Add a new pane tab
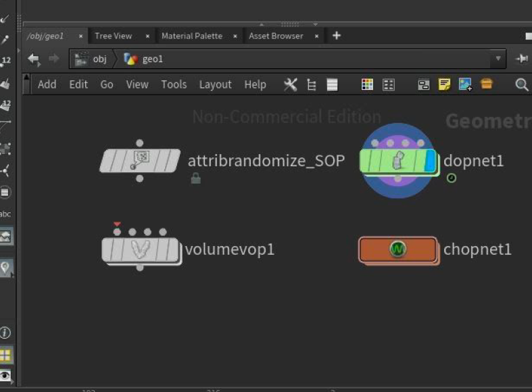The height and width of the screenshot is (392, 532). click(x=336, y=36)
